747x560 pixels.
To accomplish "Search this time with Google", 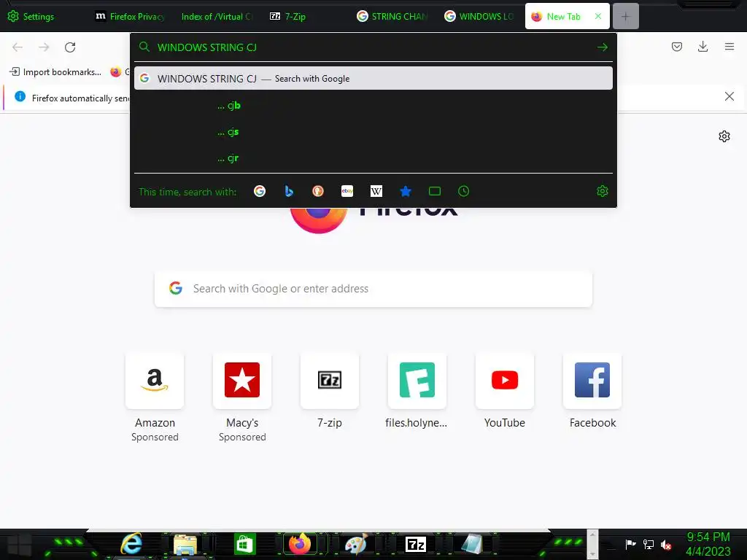I will coord(260,192).
